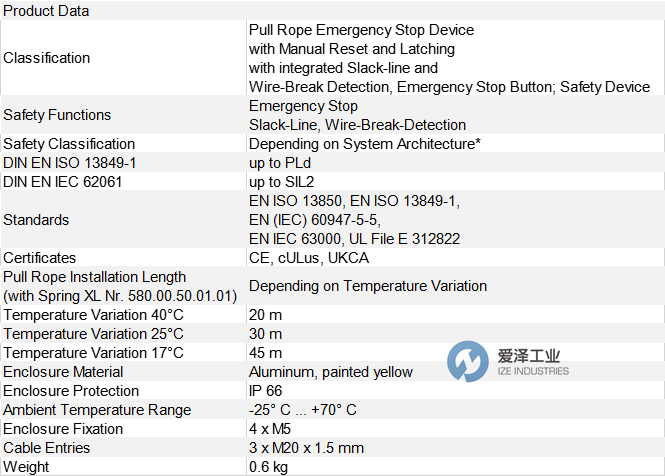This screenshot has height=476, width=665.
Task: Click the Safety Classification label
Action: [69, 144]
